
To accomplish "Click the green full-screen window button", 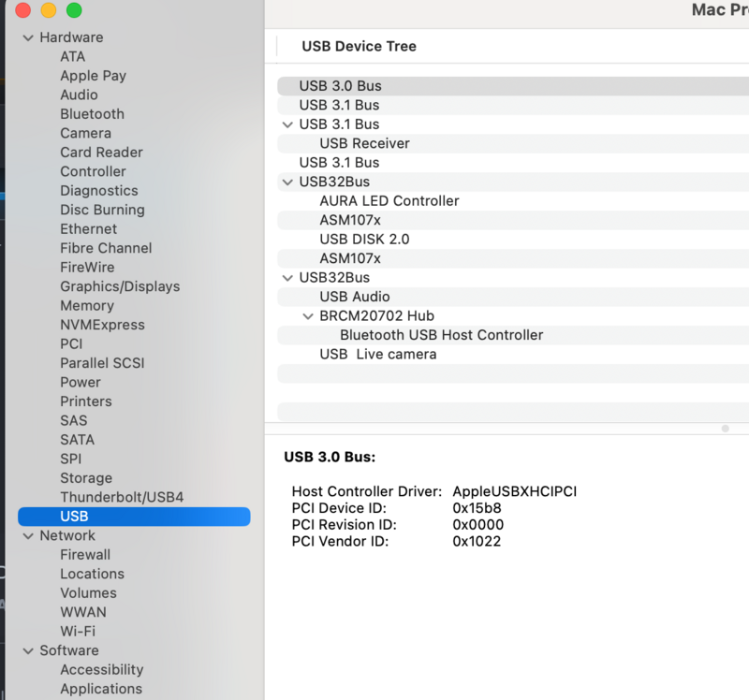I will tap(74, 10).
